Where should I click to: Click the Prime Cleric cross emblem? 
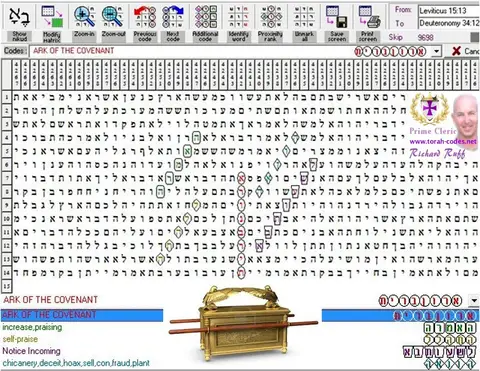429,109
